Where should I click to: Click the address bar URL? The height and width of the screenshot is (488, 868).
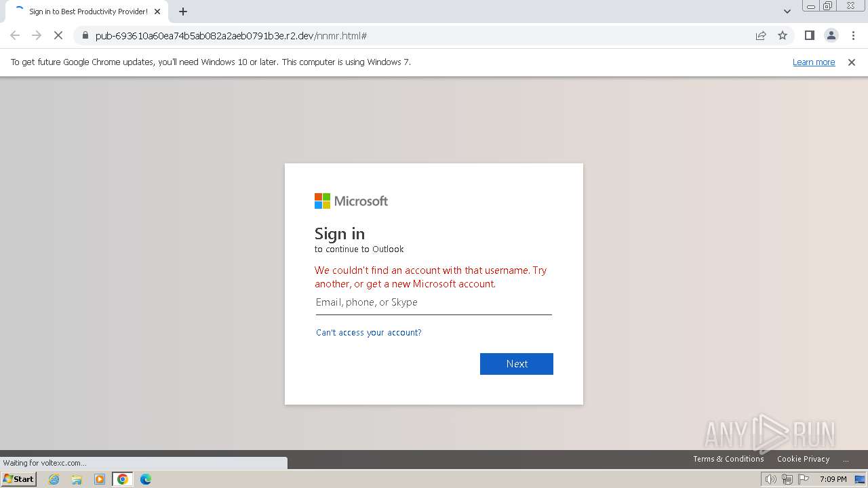[231, 35]
